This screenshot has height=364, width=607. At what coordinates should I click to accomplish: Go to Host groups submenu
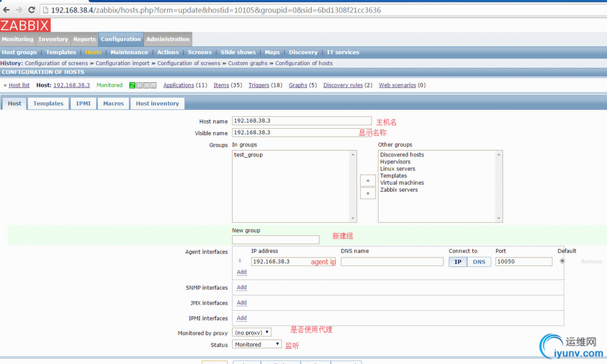19,53
